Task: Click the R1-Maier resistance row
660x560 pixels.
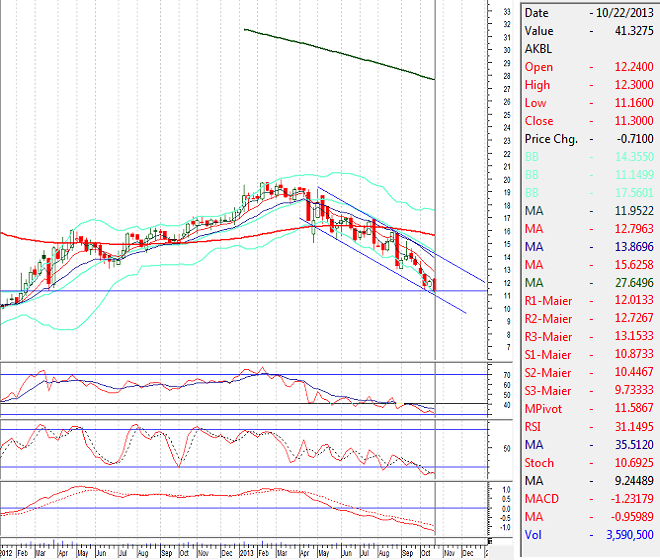Action: [590, 301]
